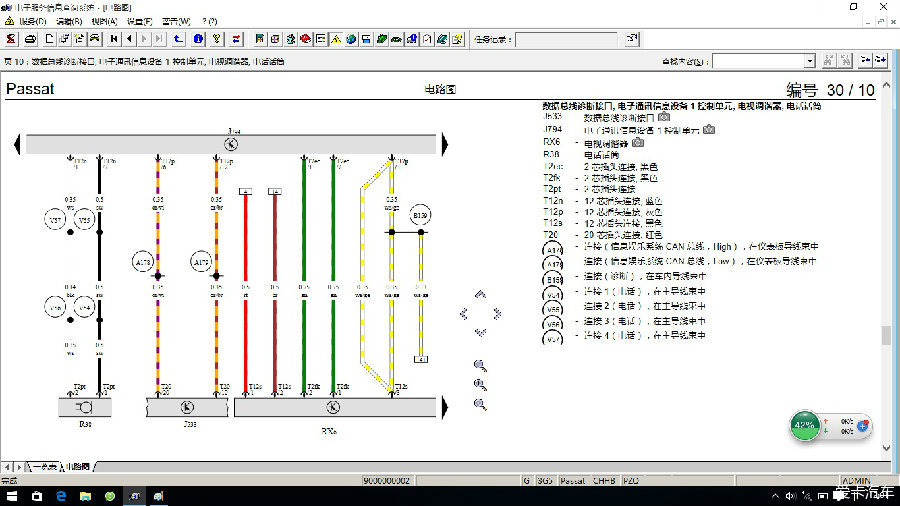Click the B159 connection circle in the diagram

click(420, 215)
